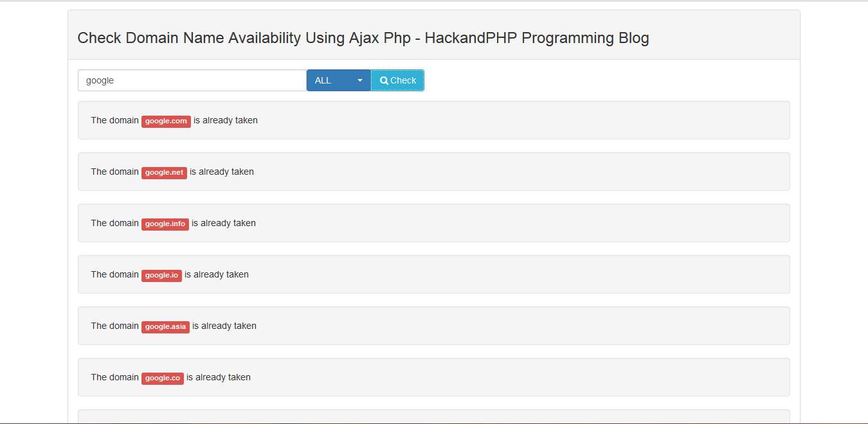Click 'The domain' text in google.io row
The image size is (868, 424).
point(114,274)
